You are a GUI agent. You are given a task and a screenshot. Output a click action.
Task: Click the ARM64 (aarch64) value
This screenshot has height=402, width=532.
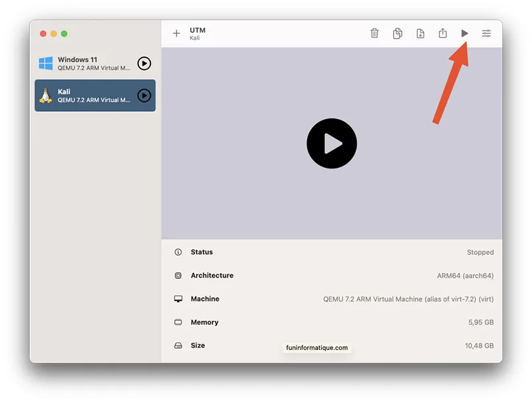pos(465,276)
